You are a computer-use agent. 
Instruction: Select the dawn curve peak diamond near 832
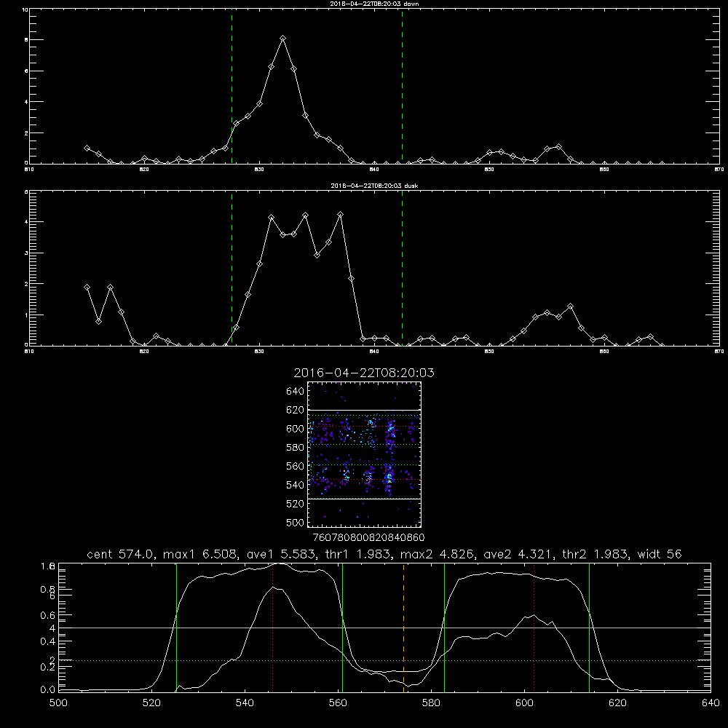(282, 38)
